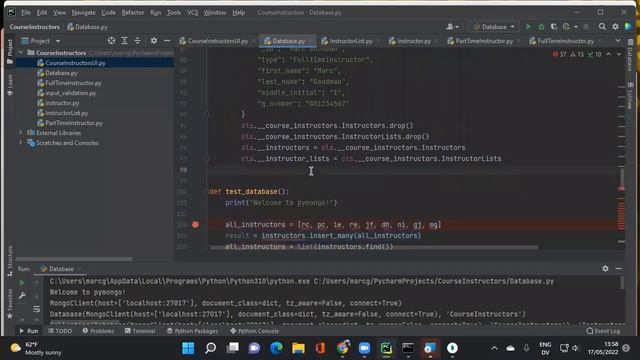Open the weather widget on the taskbar
640x360 pixels.
(37, 348)
